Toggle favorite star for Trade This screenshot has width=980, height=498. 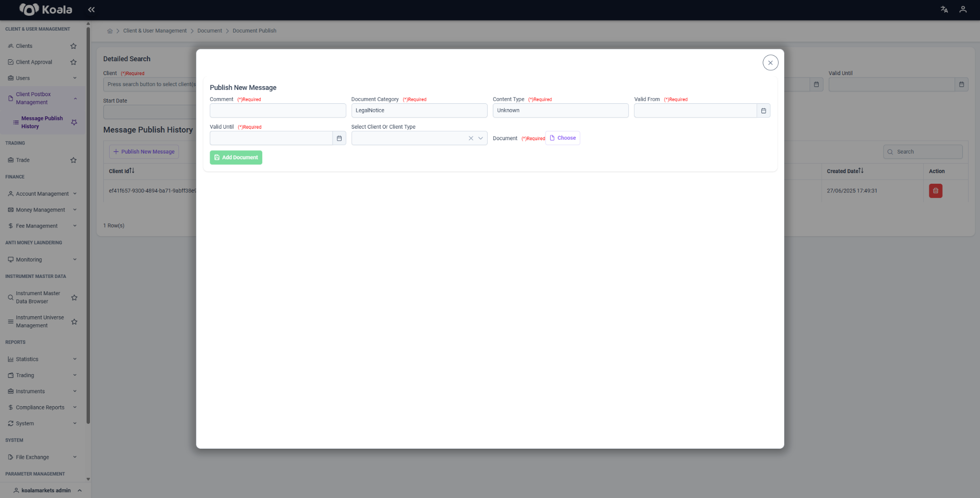(x=73, y=160)
